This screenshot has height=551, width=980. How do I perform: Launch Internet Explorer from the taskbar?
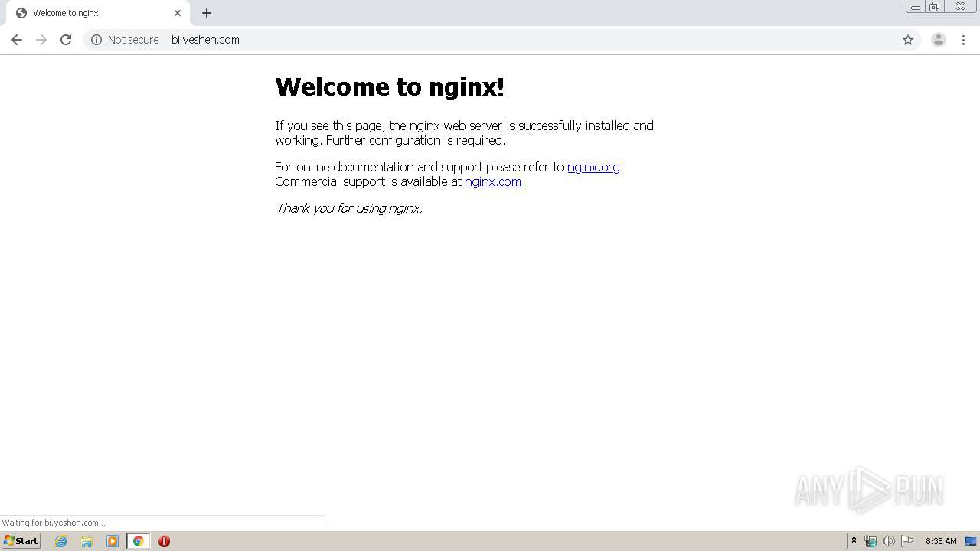(61, 541)
